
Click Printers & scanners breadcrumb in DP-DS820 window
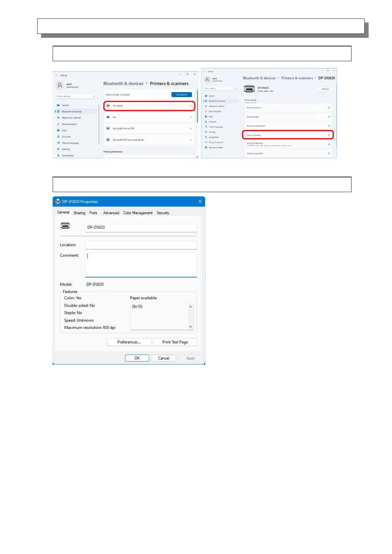297,78
